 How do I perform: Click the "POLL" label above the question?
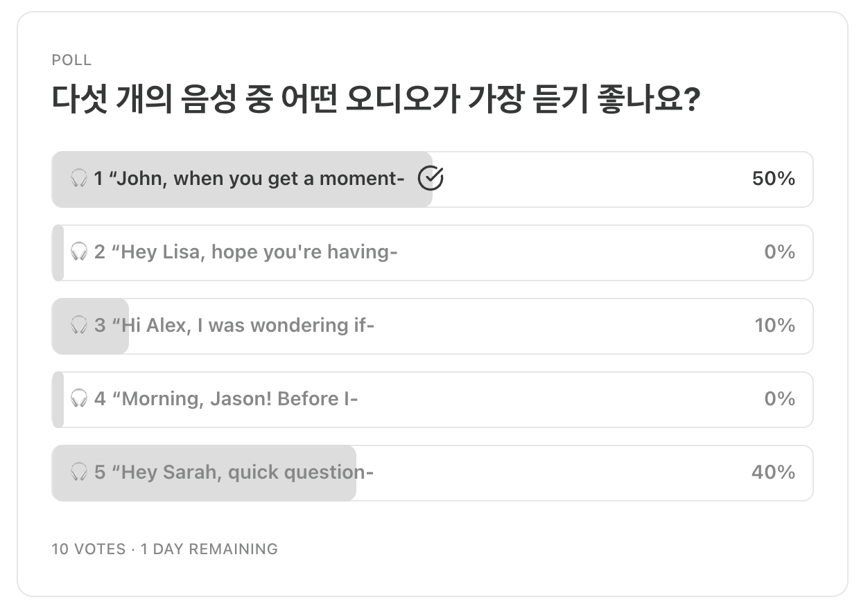click(x=71, y=60)
